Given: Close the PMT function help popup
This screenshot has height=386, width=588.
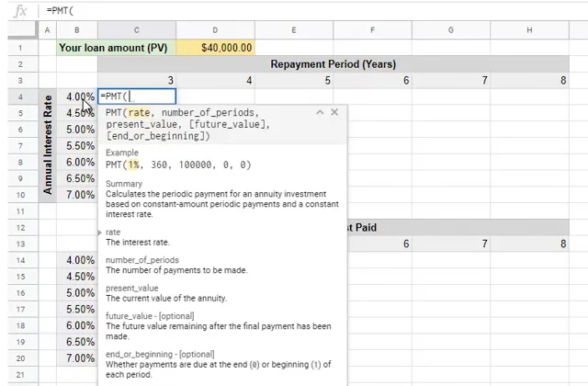Looking at the screenshot, I should (x=334, y=112).
